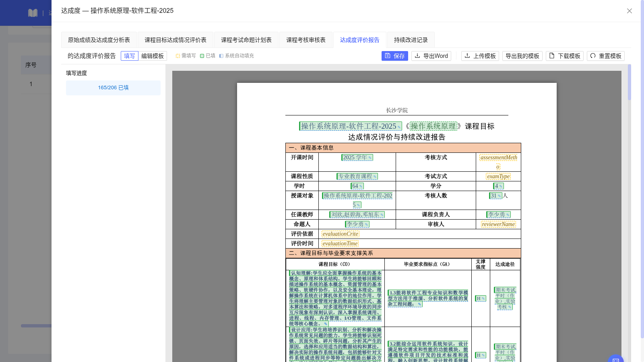Edit the 2025 学年 field
Image resolution: width=644 pixels, height=362 pixels.
(357, 157)
